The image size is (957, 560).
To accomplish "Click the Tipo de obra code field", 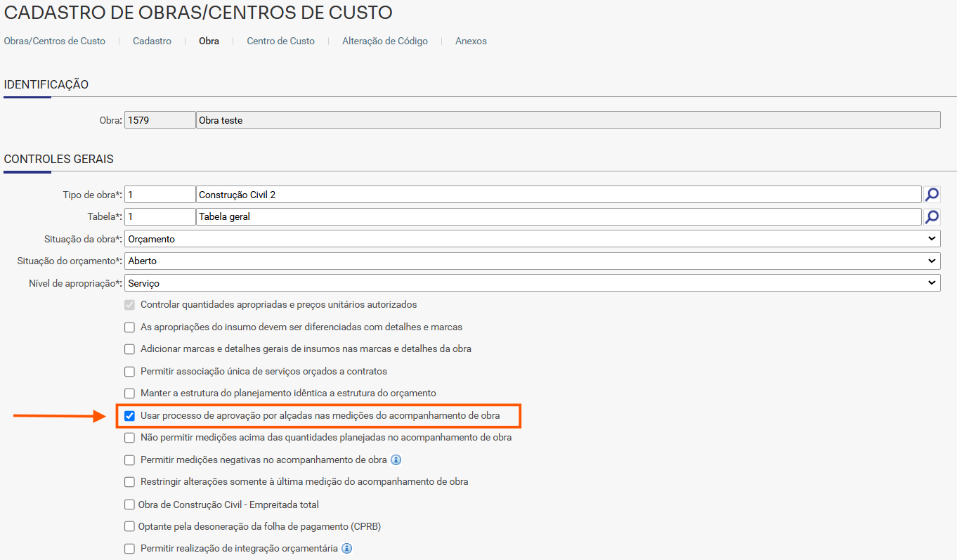I will click(x=160, y=195).
